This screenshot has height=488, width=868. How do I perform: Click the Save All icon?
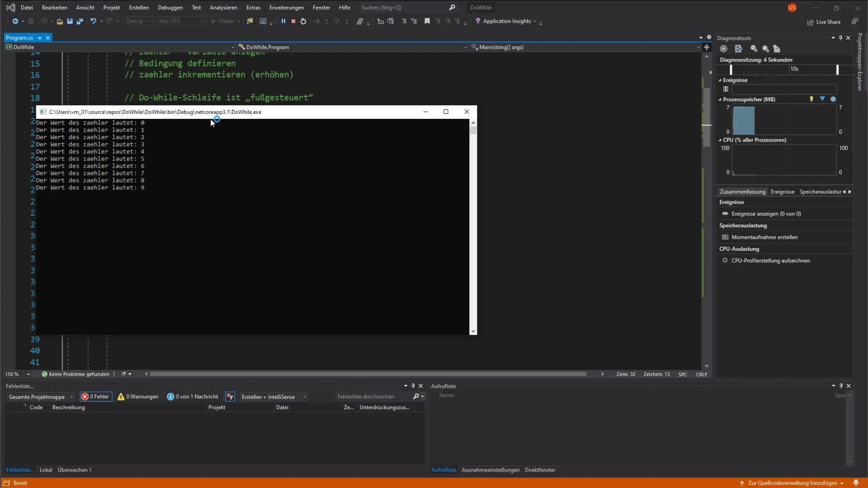click(x=80, y=21)
